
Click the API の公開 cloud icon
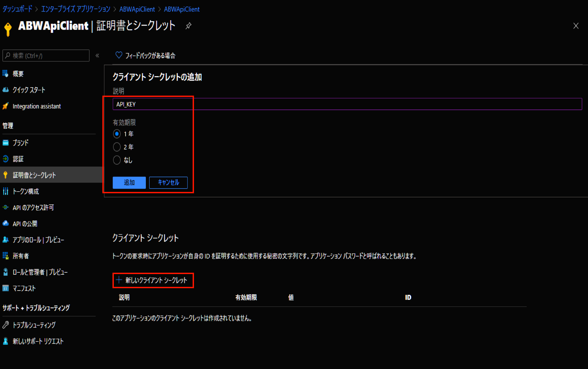5,223
